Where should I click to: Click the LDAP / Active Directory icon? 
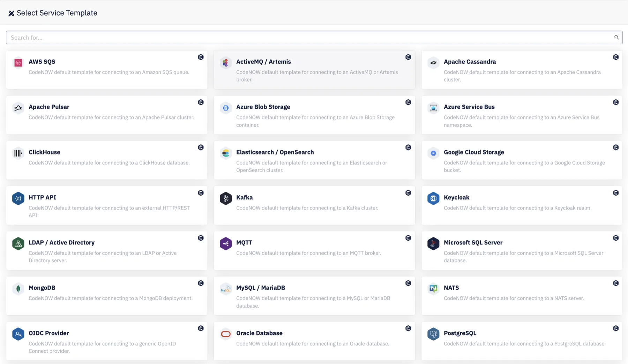tap(18, 244)
